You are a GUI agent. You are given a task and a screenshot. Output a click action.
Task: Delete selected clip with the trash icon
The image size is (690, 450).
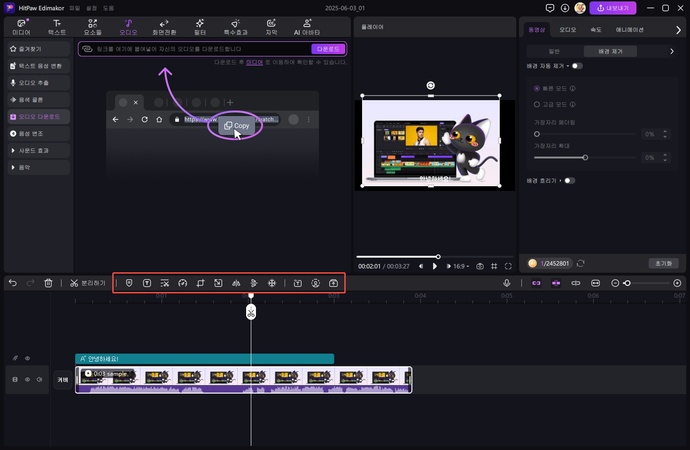coord(48,284)
